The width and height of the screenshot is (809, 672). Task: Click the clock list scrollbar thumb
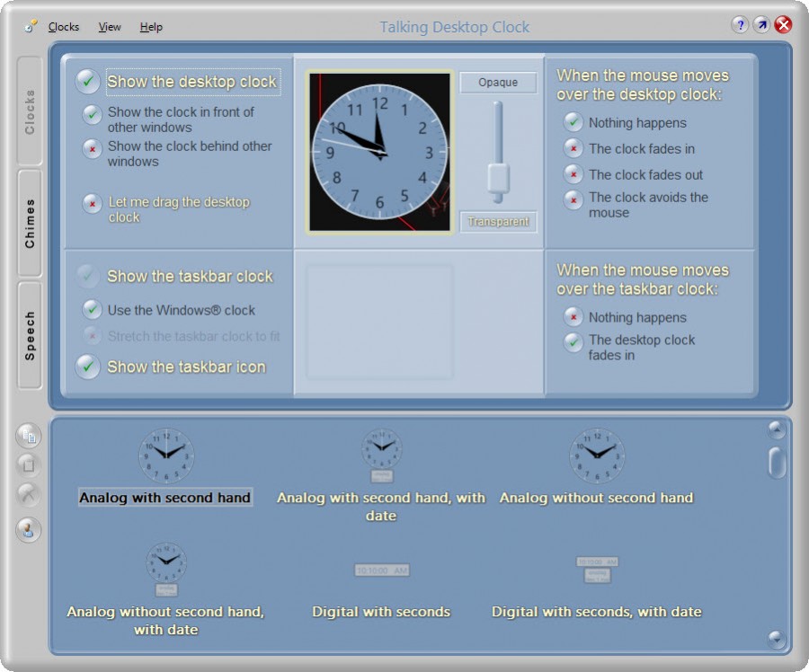point(777,463)
